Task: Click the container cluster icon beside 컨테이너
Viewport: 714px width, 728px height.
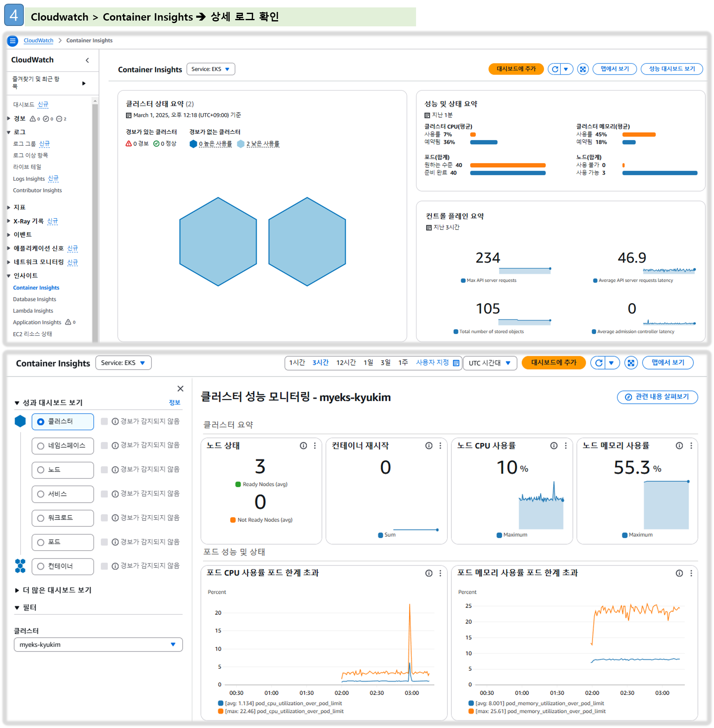Action: [x=20, y=566]
